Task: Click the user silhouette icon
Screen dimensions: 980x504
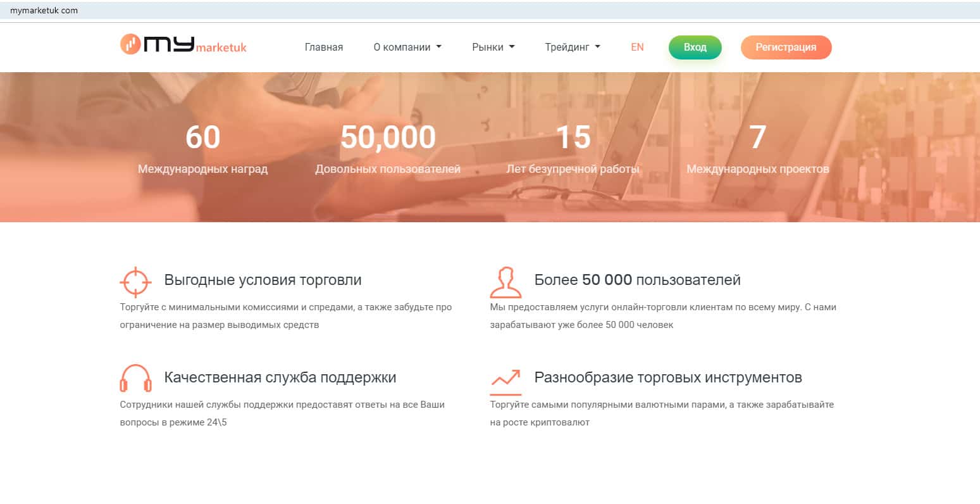Action: 506,282
